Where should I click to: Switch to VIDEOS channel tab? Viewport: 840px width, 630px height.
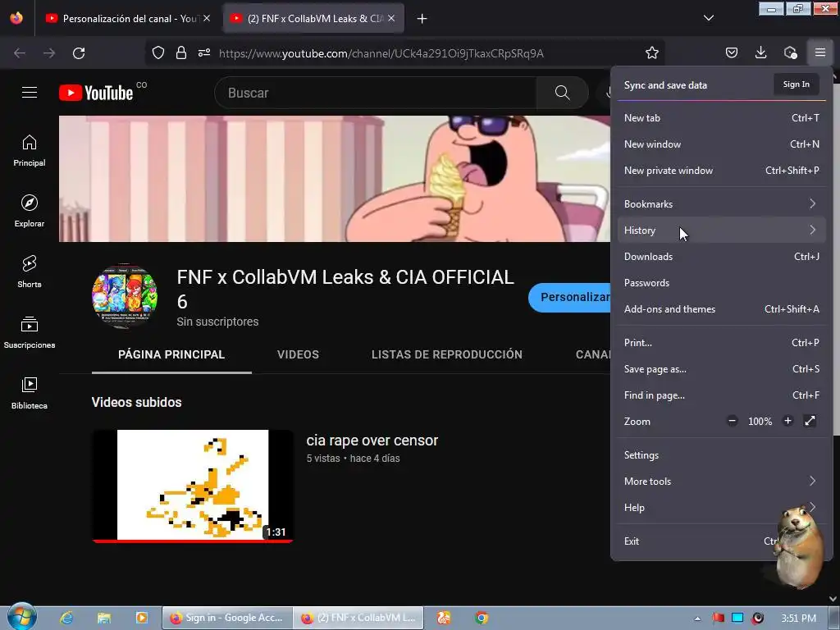[298, 354]
